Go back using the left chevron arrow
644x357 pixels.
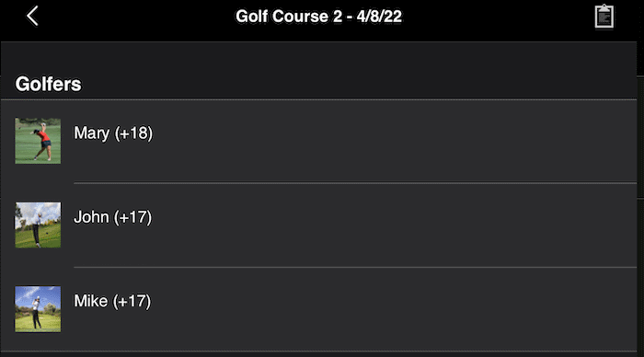pos(32,16)
